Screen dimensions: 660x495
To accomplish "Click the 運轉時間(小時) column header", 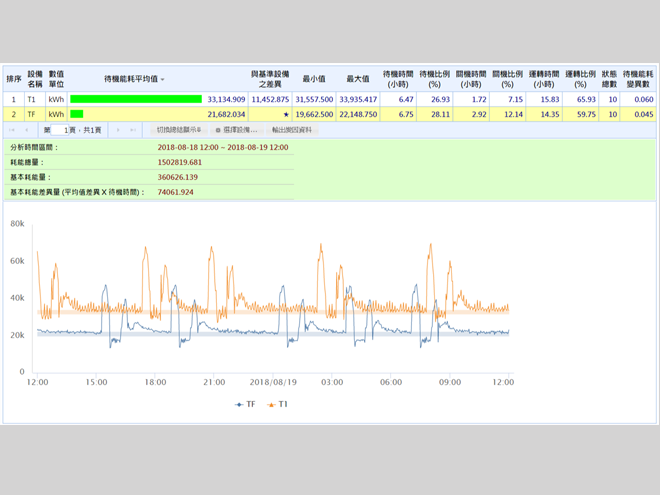I will [x=544, y=79].
